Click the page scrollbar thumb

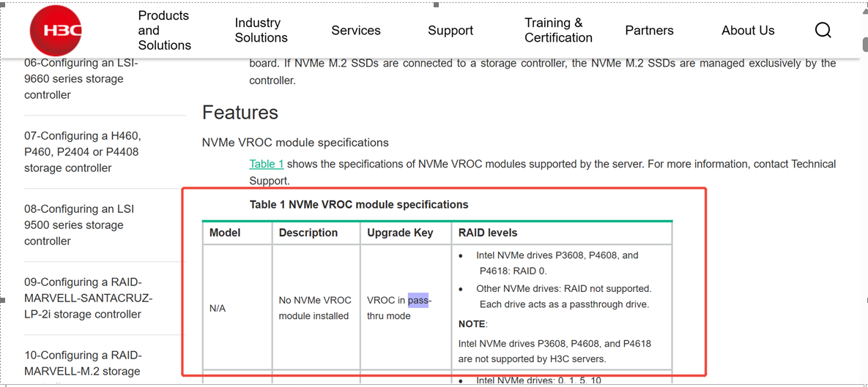coord(864,44)
